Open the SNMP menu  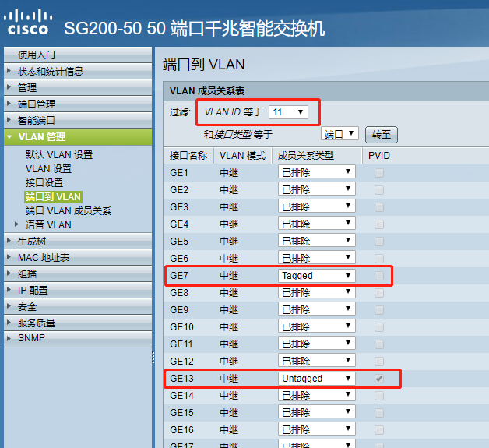pos(78,338)
